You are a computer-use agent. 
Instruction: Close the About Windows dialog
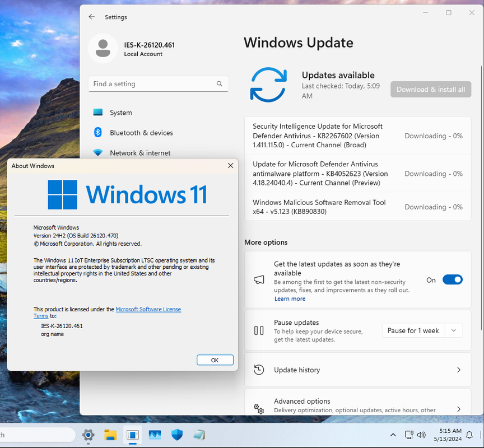[x=230, y=166]
